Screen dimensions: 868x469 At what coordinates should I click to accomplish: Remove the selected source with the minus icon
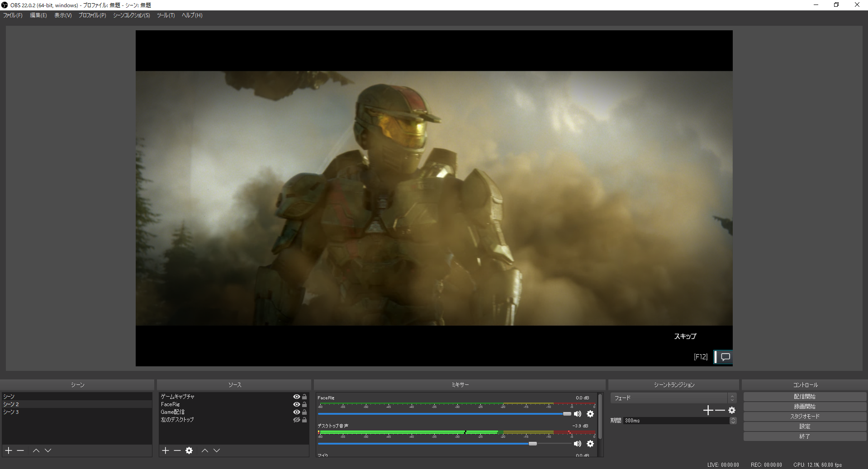click(x=177, y=450)
